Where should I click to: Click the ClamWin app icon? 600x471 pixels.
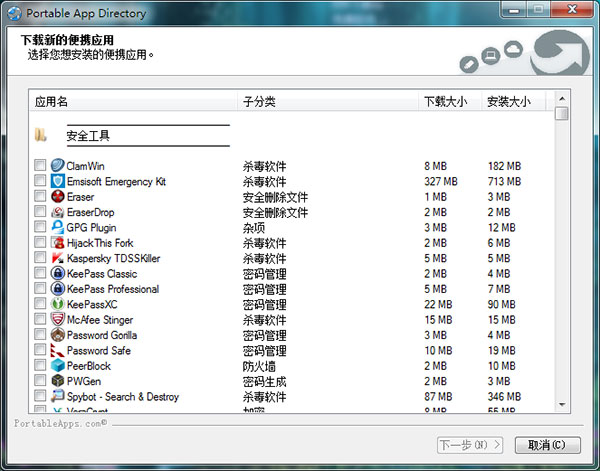(58, 166)
